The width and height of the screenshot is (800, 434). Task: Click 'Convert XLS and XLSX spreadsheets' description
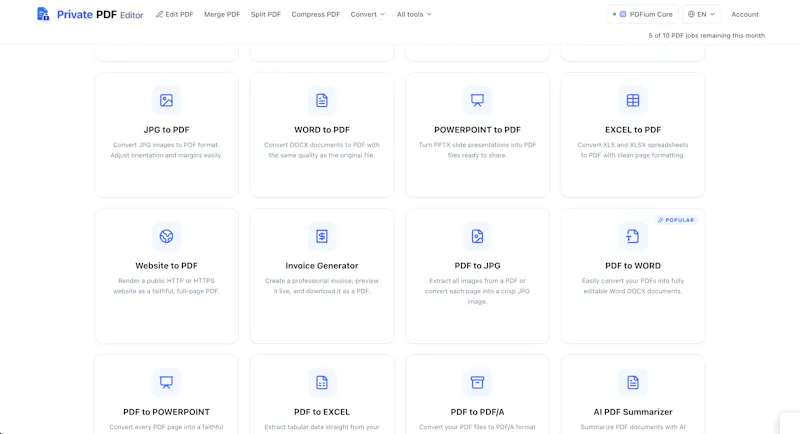(633, 150)
